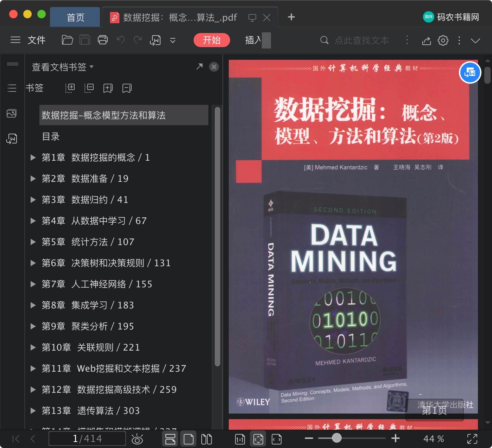Add a new tab with plus
Image resolution: width=492 pixels, height=448 pixels.
point(291,17)
